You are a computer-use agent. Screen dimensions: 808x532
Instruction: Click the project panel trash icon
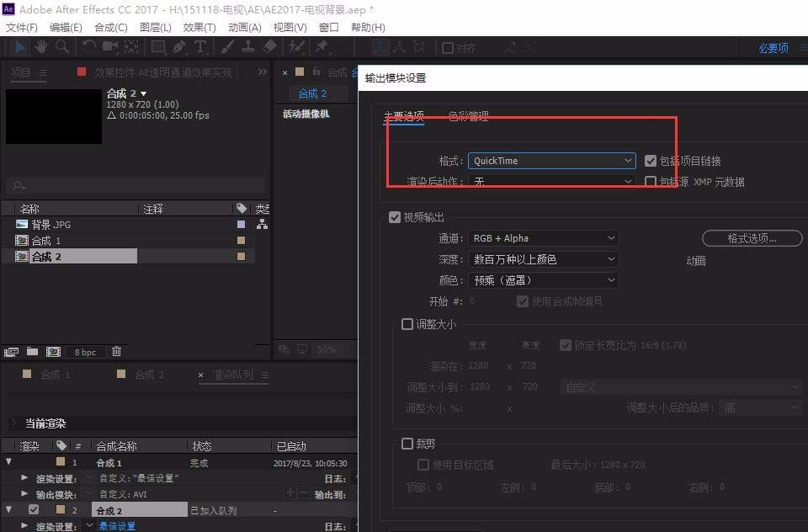(x=116, y=352)
